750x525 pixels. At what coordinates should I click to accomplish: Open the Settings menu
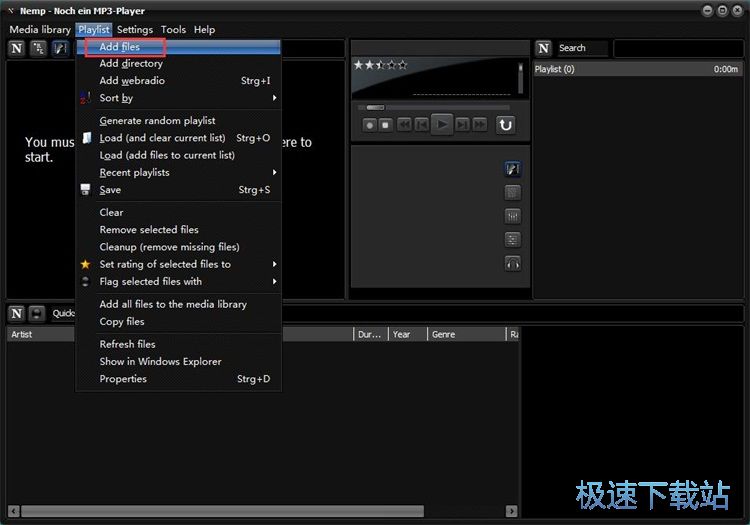pos(135,30)
